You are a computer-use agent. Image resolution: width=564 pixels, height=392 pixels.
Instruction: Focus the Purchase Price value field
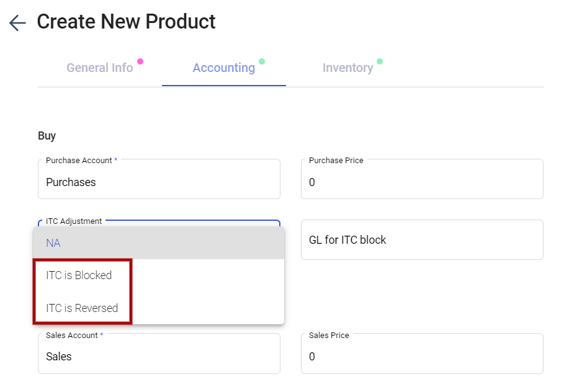pyautogui.click(x=422, y=179)
